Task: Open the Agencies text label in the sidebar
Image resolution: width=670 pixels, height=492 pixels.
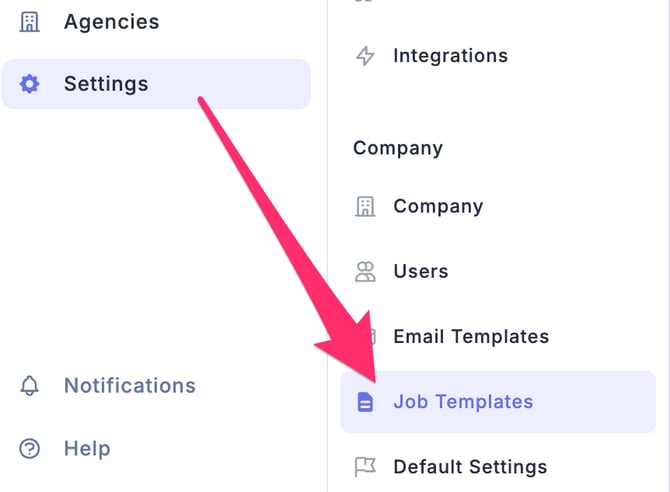Action: click(111, 22)
